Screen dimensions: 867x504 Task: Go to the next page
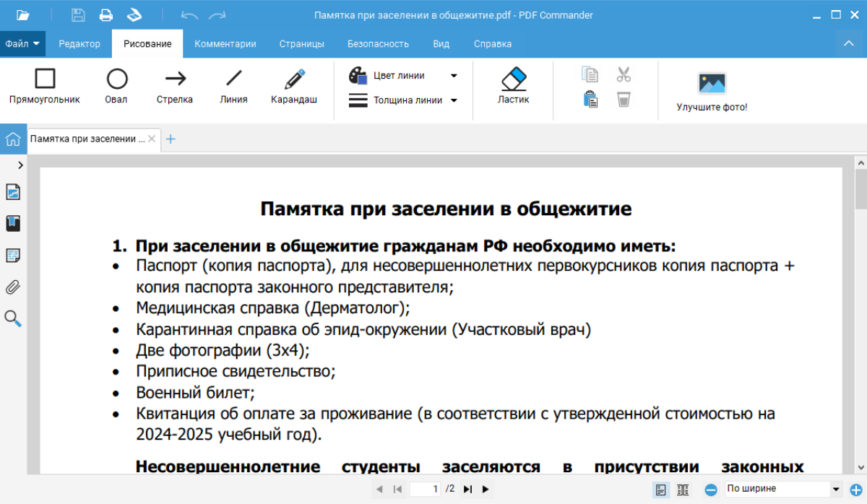(486, 490)
